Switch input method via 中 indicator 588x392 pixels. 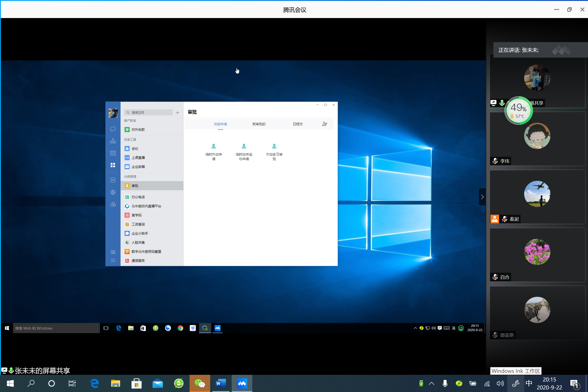click(x=529, y=383)
